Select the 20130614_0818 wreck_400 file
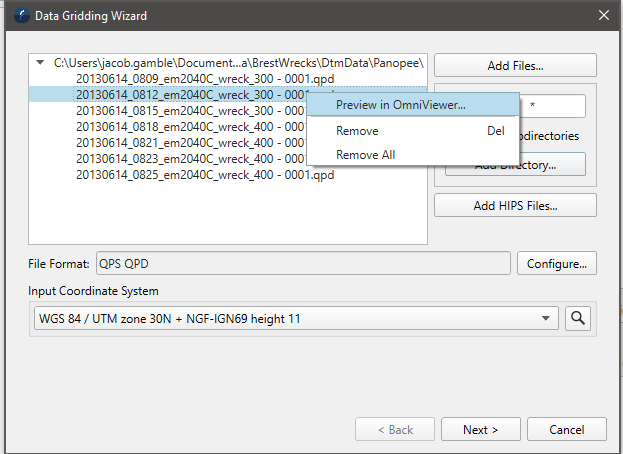623x454 pixels. click(x=190, y=126)
